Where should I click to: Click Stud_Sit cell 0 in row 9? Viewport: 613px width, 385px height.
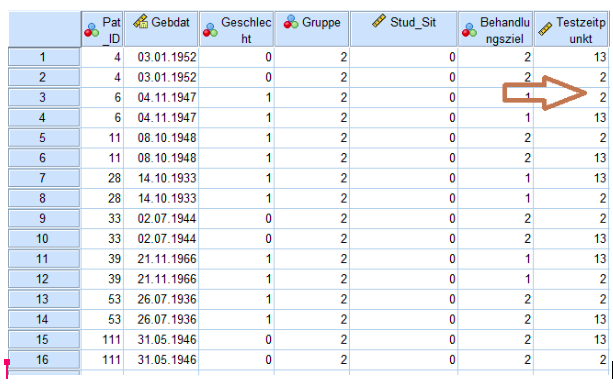point(404,218)
